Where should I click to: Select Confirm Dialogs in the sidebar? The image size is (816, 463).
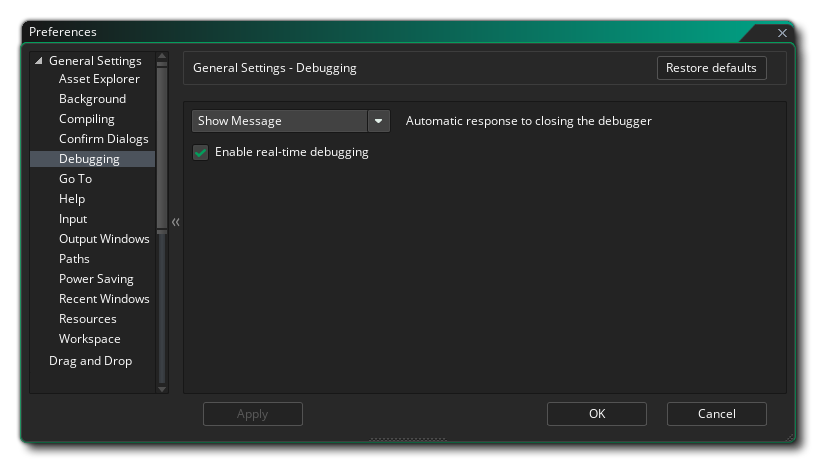point(103,139)
